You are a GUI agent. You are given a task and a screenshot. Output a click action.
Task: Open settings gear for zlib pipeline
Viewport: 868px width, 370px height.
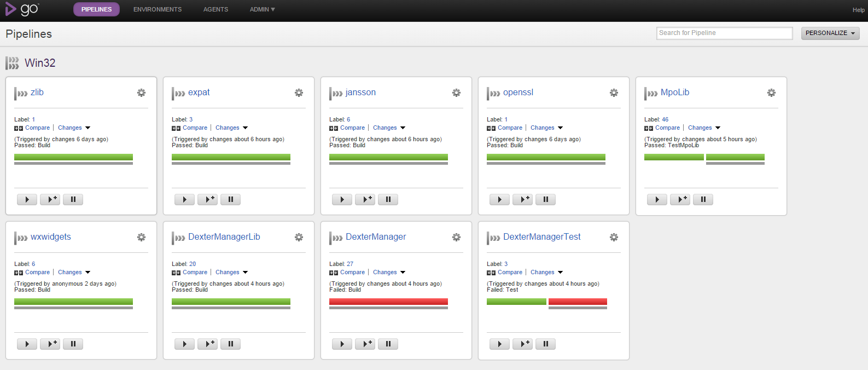tap(141, 93)
